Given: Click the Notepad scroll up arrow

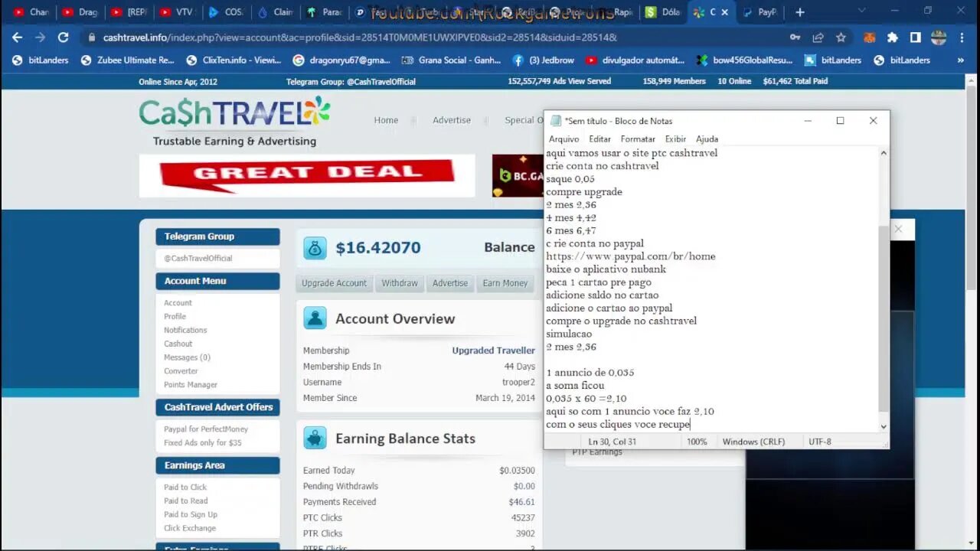Looking at the screenshot, I should click(884, 153).
